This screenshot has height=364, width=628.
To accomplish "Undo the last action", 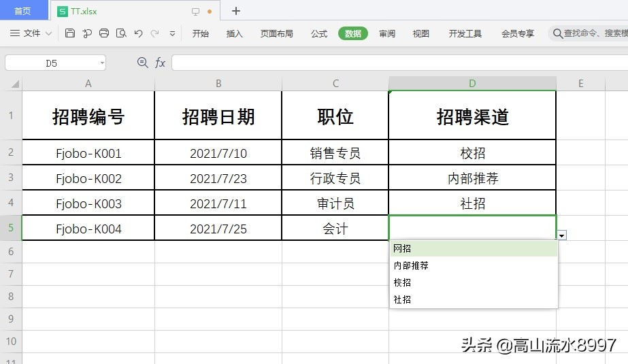I will point(139,33).
